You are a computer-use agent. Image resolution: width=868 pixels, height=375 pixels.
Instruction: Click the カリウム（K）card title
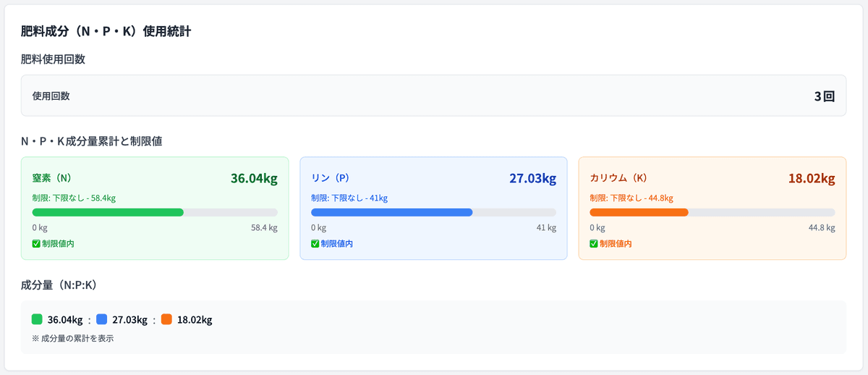pyautogui.click(x=618, y=178)
